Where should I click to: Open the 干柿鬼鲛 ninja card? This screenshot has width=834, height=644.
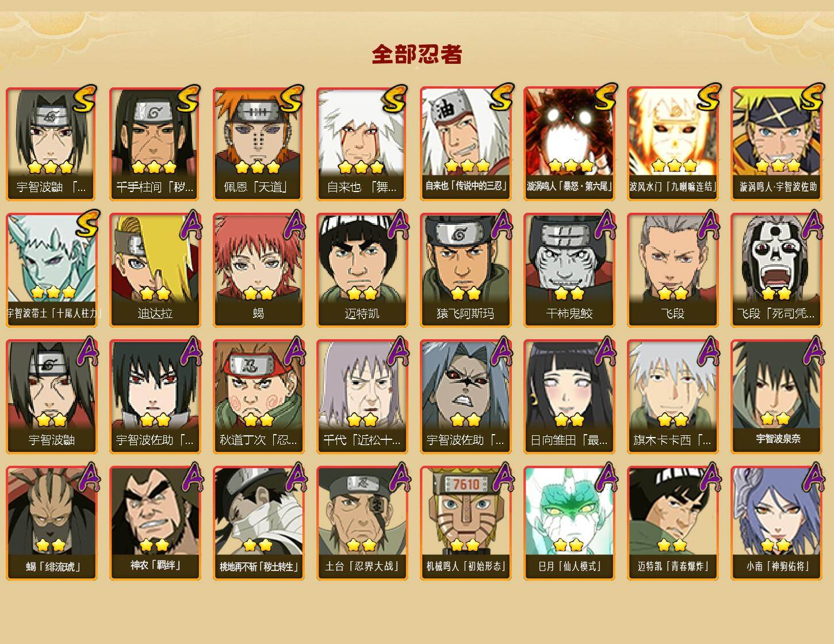(x=569, y=270)
